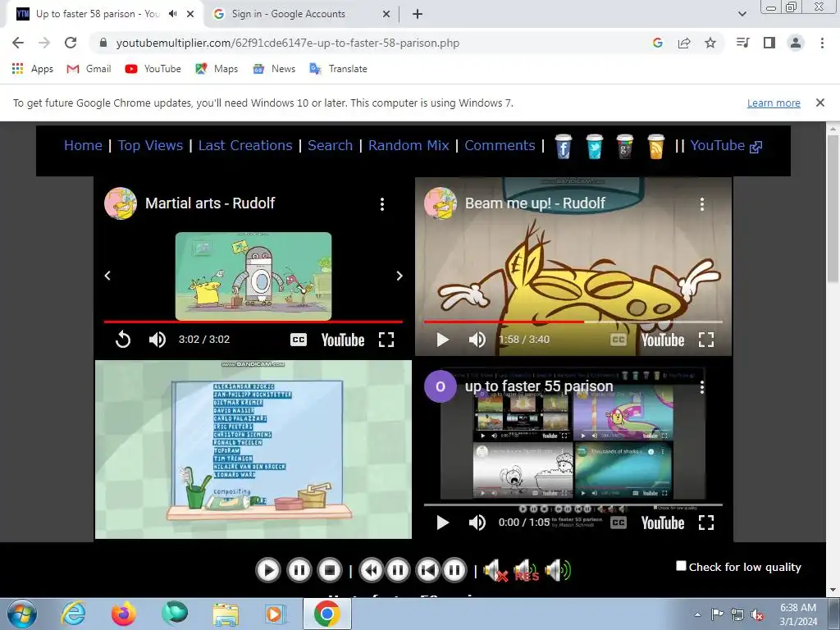
Task: Share this page from the address bar
Action: (x=684, y=43)
